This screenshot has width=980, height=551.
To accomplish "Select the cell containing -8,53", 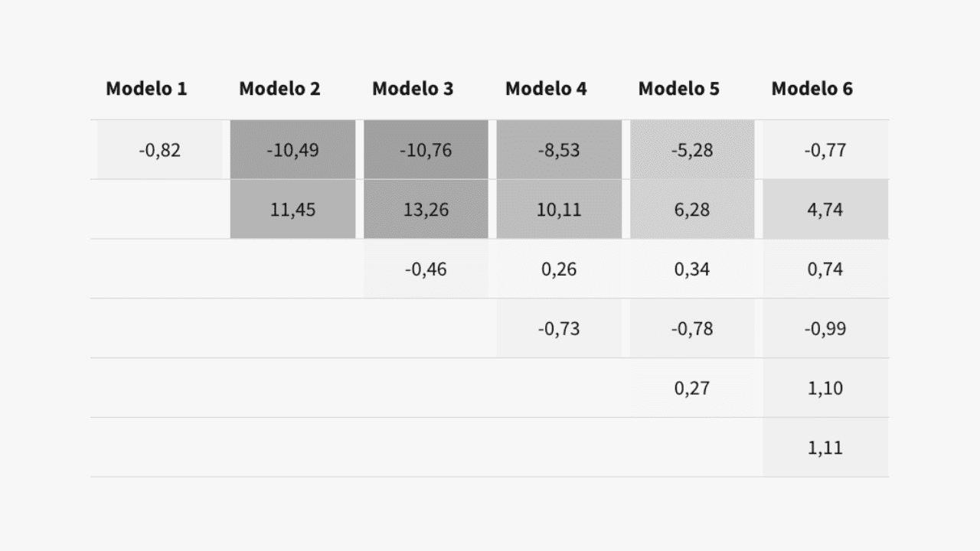I will pyautogui.click(x=559, y=150).
